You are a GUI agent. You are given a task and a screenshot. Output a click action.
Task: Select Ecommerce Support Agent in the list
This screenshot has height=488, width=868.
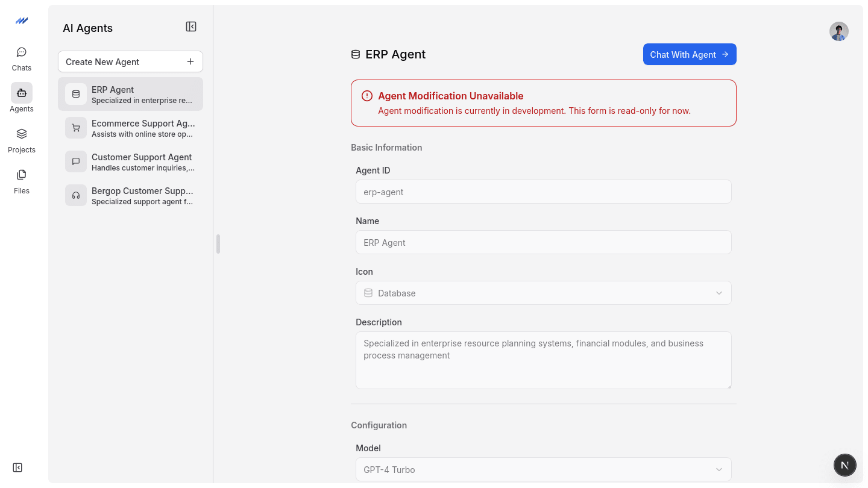[130, 128]
